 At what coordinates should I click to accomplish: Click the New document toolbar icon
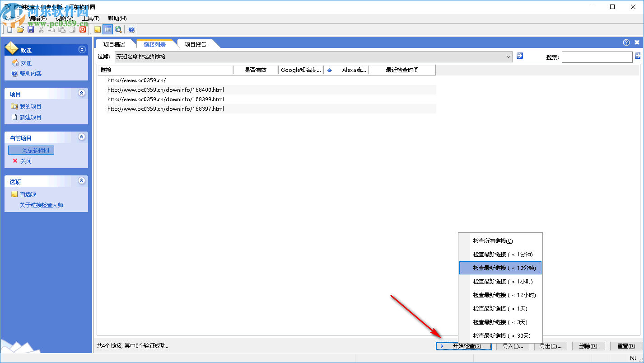click(9, 29)
